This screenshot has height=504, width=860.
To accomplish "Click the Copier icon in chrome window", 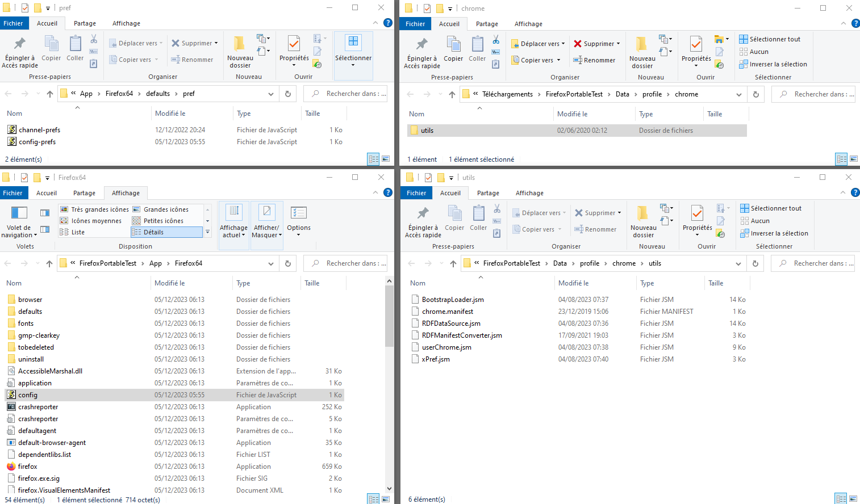I will coord(453,49).
